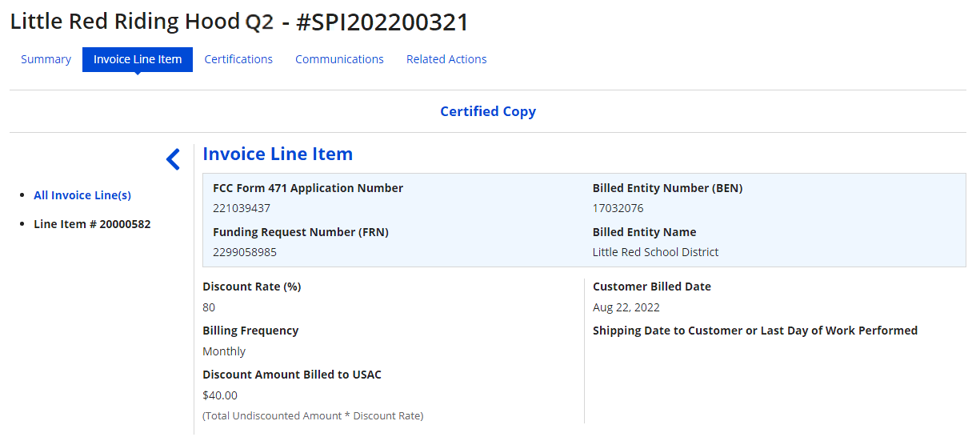Click the page title with #SPI202200321

pos(239,22)
